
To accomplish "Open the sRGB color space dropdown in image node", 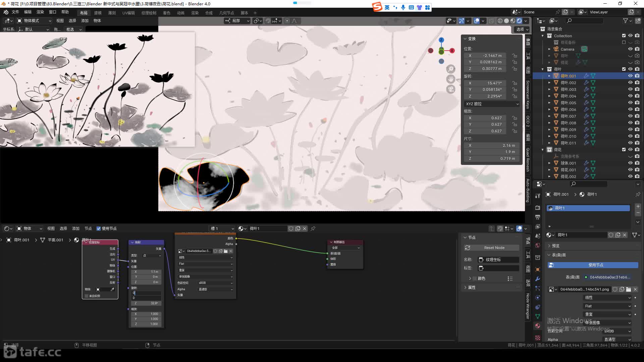I will [x=215, y=283].
